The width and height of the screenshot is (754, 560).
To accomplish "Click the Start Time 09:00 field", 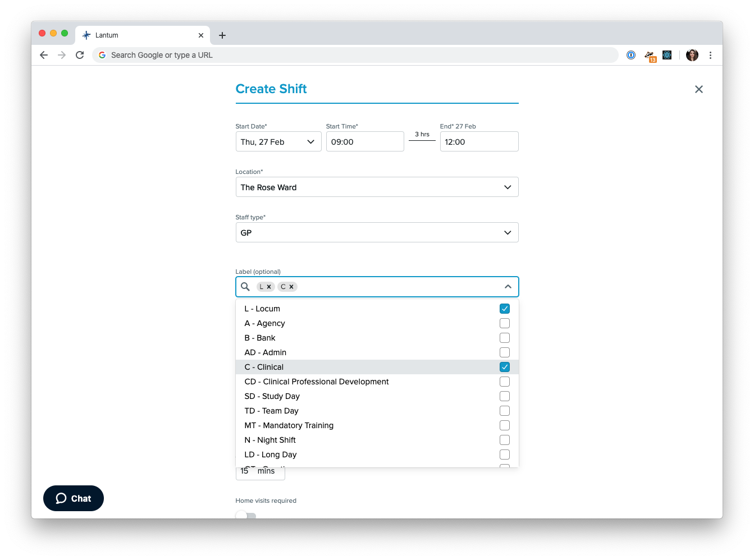I will [x=365, y=141].
